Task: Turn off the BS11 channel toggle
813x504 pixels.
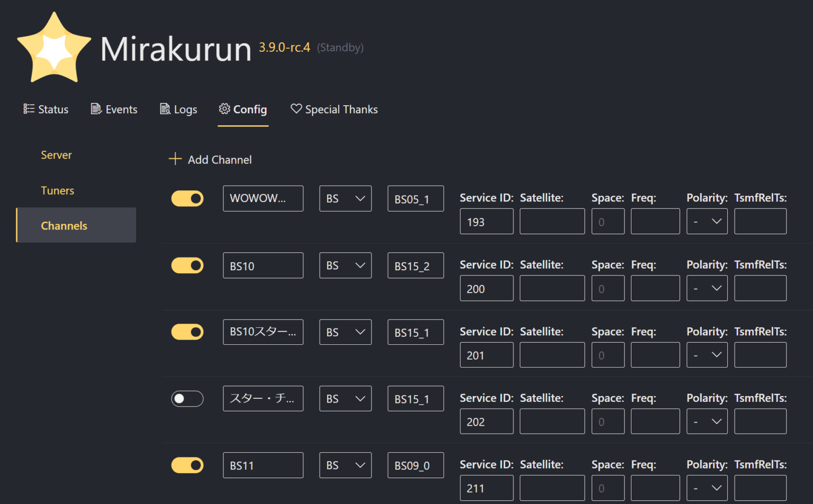Action: click(187, 465)
